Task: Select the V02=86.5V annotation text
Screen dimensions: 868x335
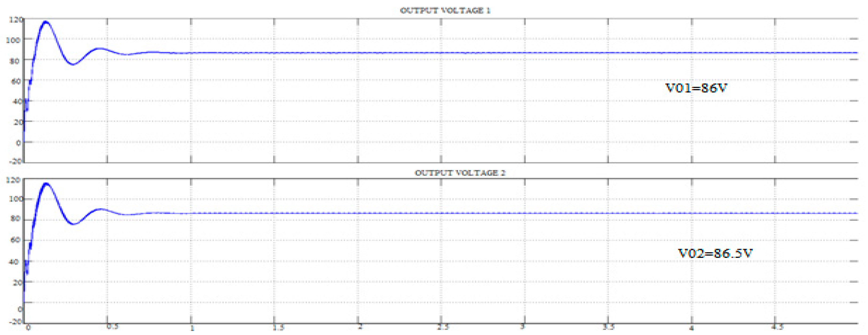Action: click(715, 253)
